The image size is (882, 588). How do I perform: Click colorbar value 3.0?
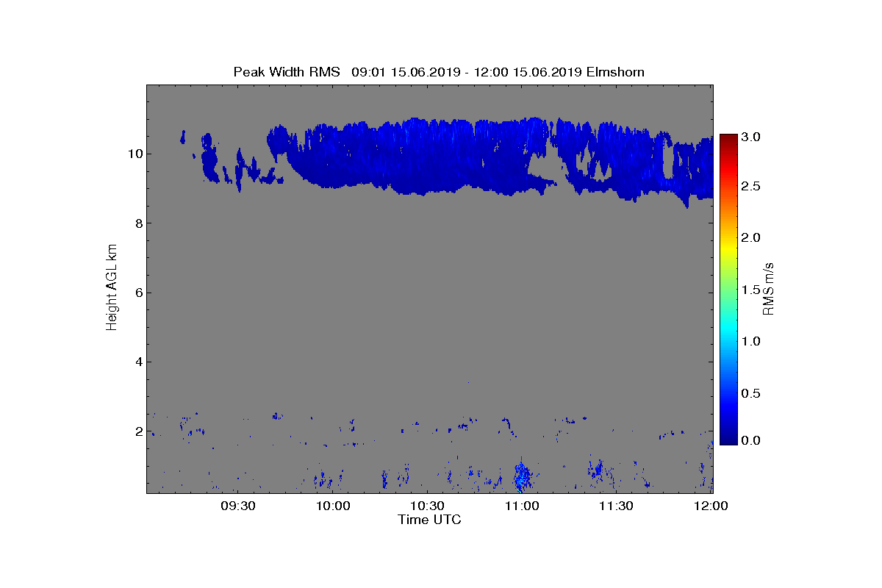tap(750, 137)
